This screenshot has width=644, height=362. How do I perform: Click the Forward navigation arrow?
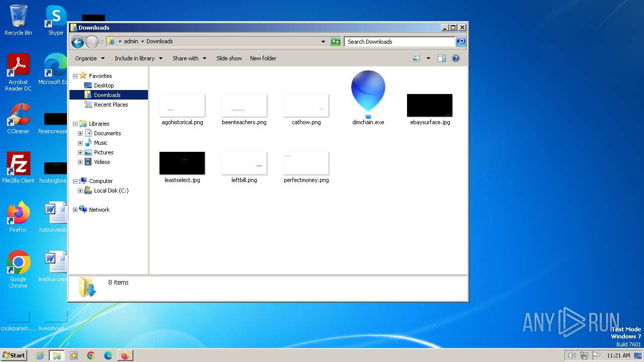pyautogui.click(x=92, y=42)
